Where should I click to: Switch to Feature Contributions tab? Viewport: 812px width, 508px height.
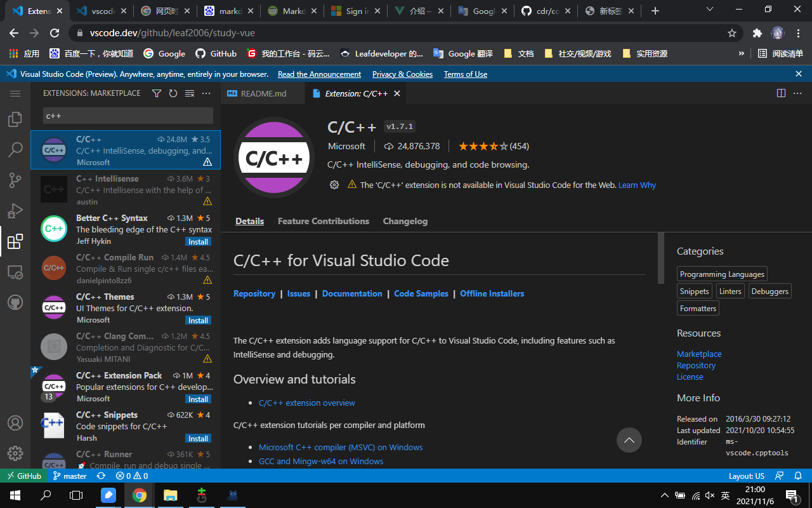point(324,221)
